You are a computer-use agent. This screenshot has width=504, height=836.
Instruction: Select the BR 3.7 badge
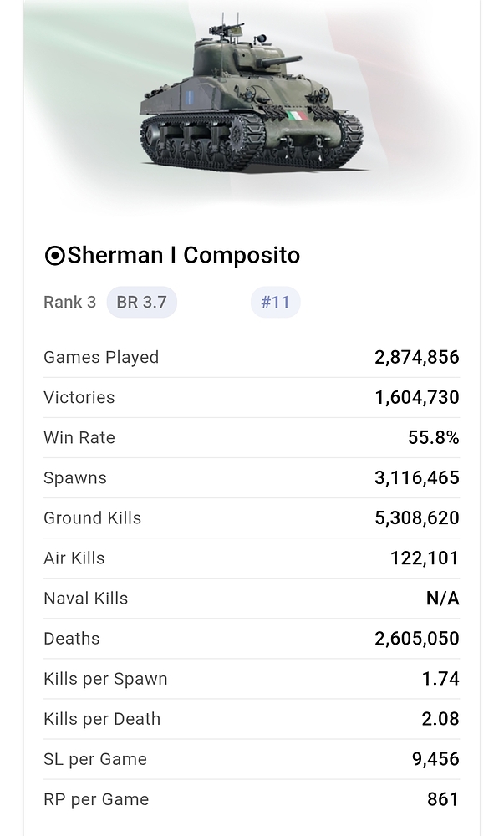click(x=141, y=303)
